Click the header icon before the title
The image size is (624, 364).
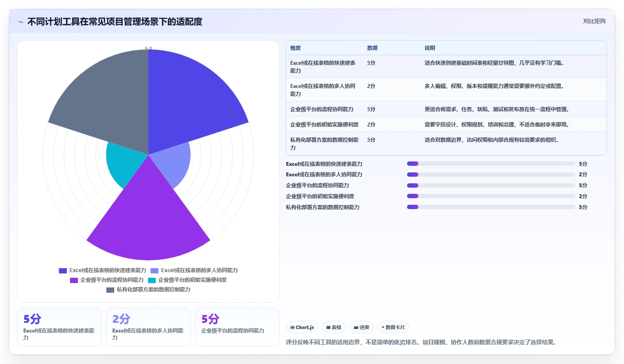pyautogui.click(x=21, y=21)
